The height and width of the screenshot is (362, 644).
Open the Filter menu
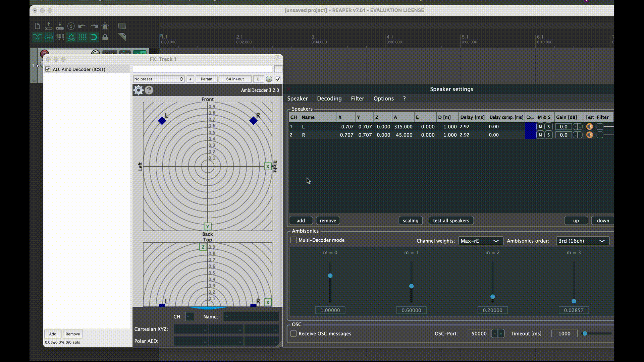[x=357, y=99]
